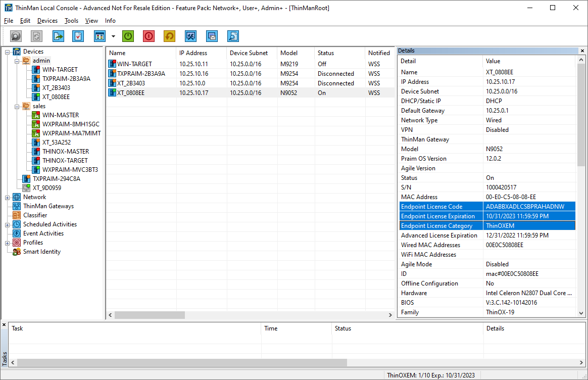The height and width of the screenshot is (380, 588).
Task: Collapse the sales group
Action: click(x=17, y=107)
